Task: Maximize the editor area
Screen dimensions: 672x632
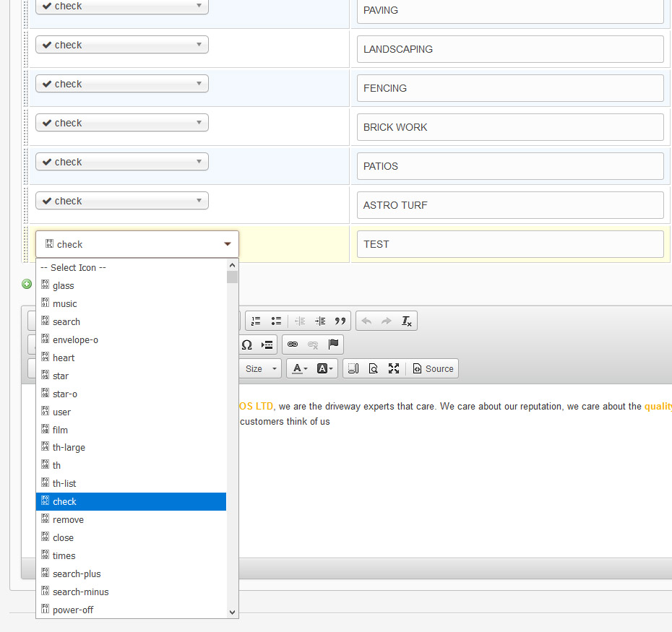Action: [393, 368]
